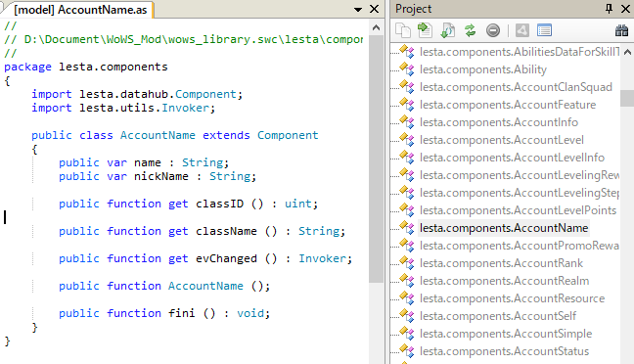
Task: Click the class icon beside lesta.components.AccountStatus
Action: tap(407, 351)
